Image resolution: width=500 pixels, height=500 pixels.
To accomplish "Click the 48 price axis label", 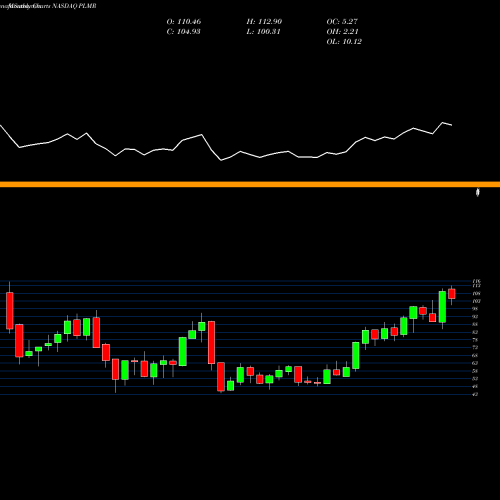I will pos(475,387).
